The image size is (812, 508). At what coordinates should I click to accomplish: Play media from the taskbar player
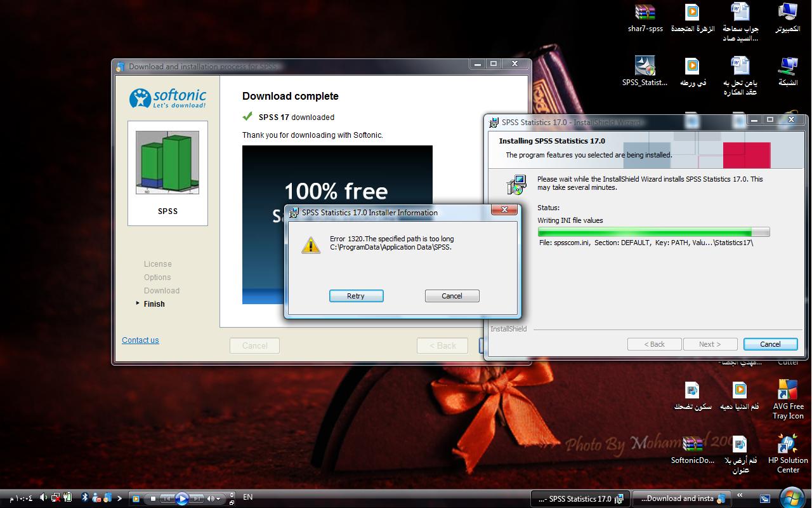tap(181, 498)
